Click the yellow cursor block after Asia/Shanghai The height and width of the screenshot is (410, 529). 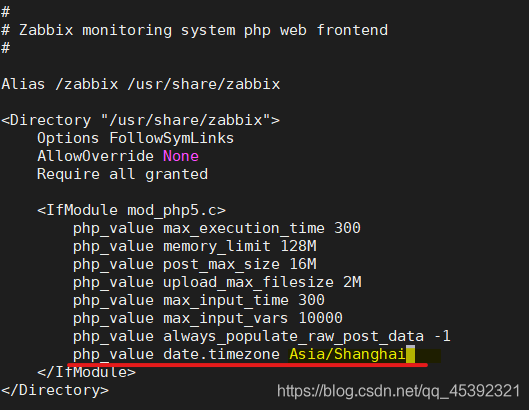[411, 354]
